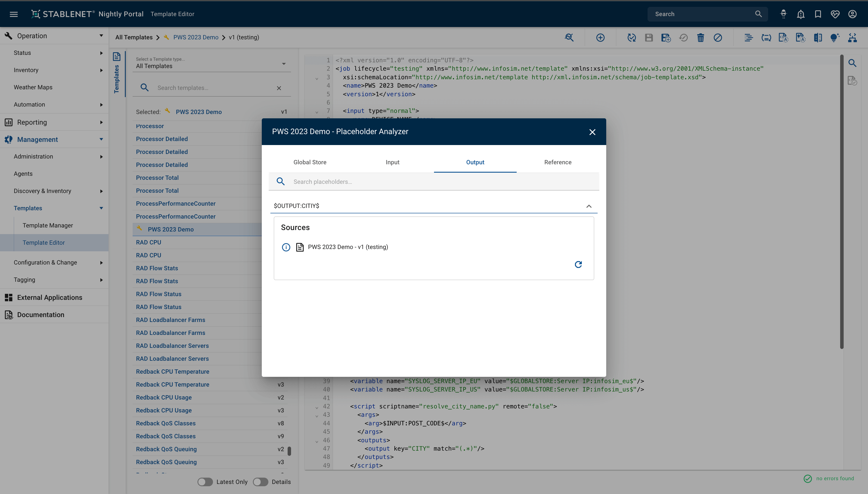
Task: Click the word wrap toolbar icon
Action: pyautogui.click(x=766, y=37)
